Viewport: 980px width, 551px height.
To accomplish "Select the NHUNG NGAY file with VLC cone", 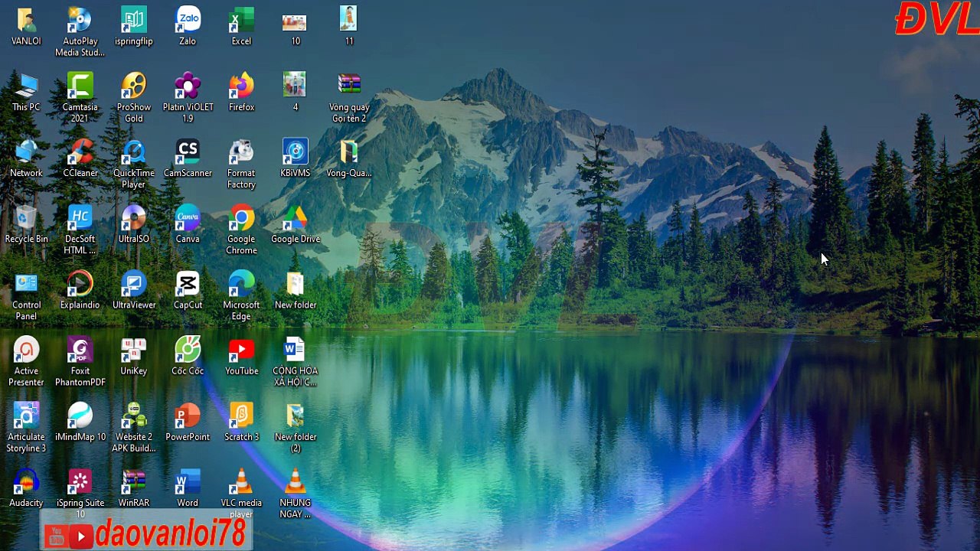I will click(296, 481).
